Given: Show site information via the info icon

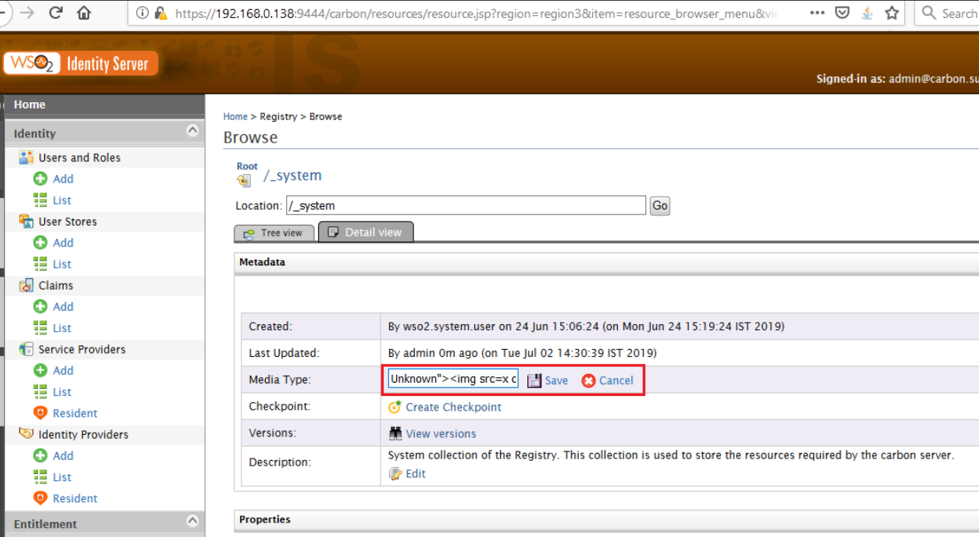Looking at the screenshot, I should (x=142, y=12).
